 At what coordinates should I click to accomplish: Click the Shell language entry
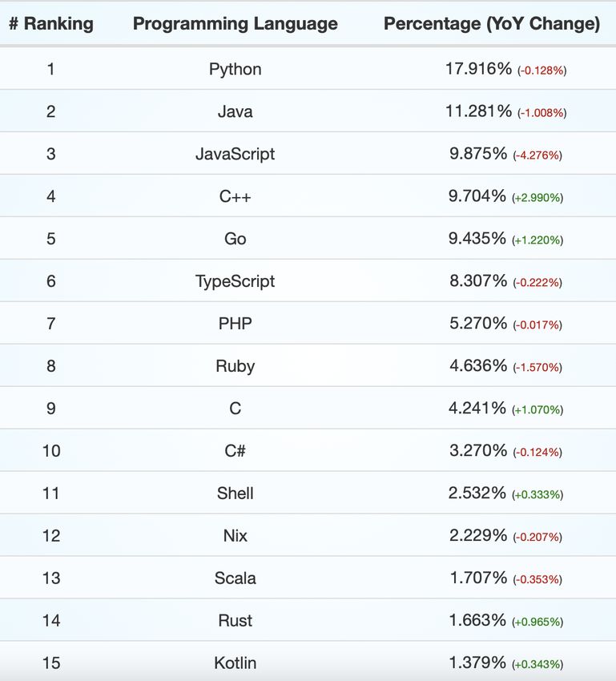point(236,494)
